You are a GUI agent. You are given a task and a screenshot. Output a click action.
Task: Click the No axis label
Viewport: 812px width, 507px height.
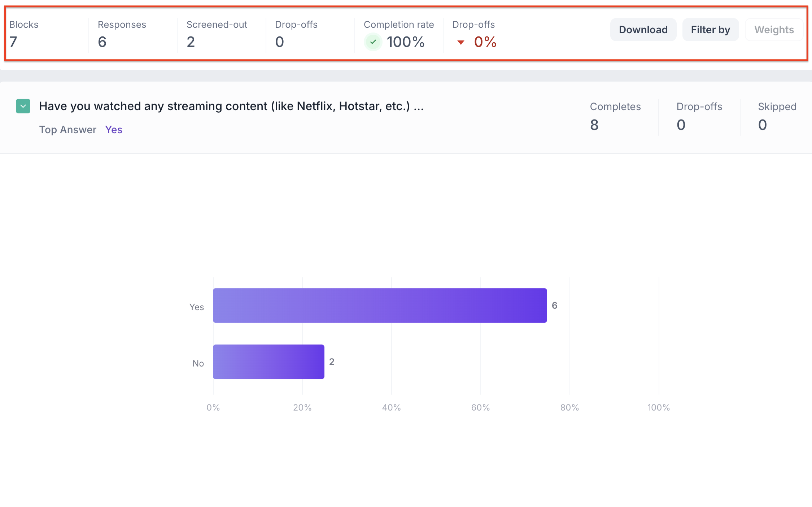pyautogui.click(x=198, y=363)
